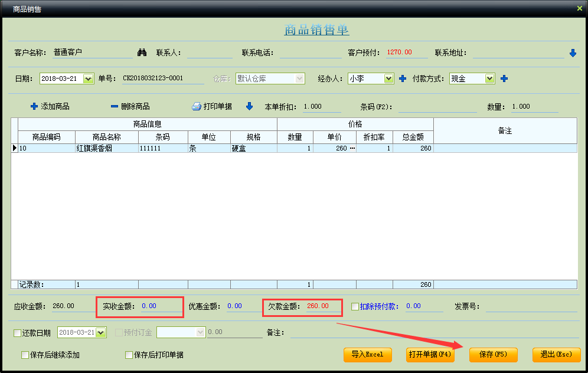Click the blue down arrow beside 联系地址
Screen dimensions: 588x373
click(x=573, y=53)
